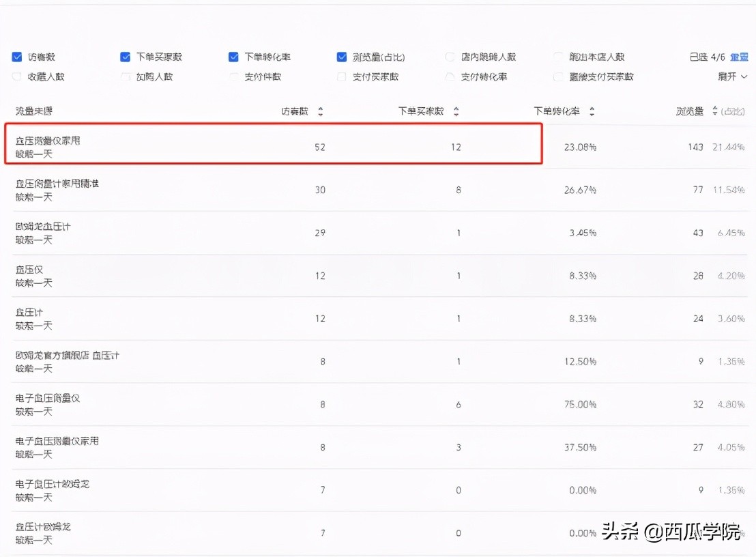The width and height of the screenshot is (756, 557).
Task: Click share value 11.54%
Action: pyautogui.click(x=729, y=190)
